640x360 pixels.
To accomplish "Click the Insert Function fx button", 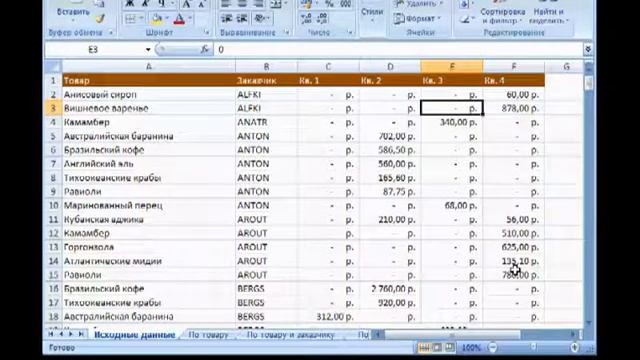I will pos(205,50).
